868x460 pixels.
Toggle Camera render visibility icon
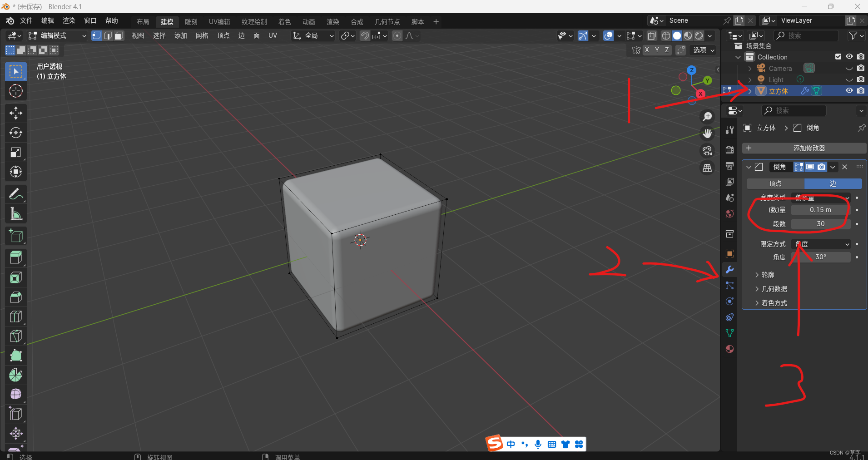click(861, 68)
